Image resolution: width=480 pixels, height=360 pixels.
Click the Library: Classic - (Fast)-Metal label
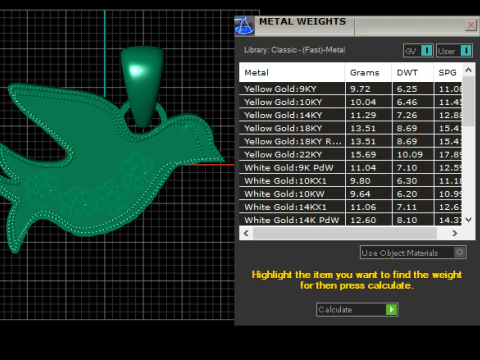point(295,50)
